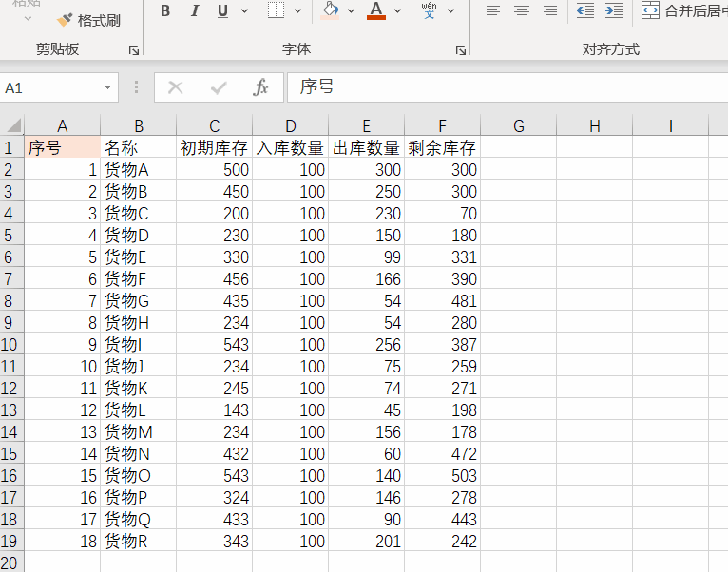Open insert function fx dialog
Viewport: 728px width, 572px height.
click(x=261, y=87)
